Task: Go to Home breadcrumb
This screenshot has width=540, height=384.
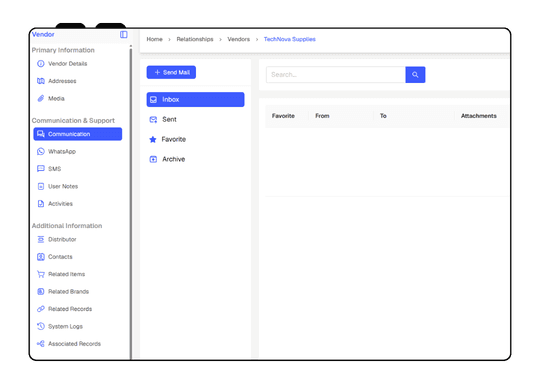Action: [x=154, y=39]
